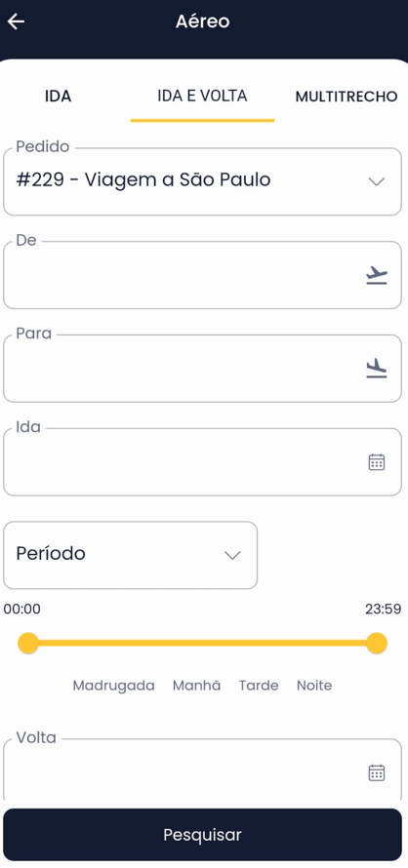This screenshot has width=408, height=868.
Task: Choose the Noite time period
Action: [x=314, y=686]
